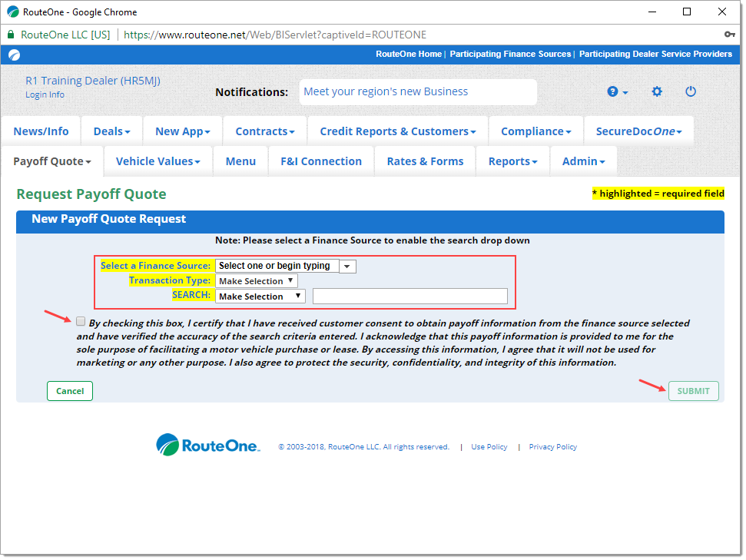This screenshot has width=746, height=560.
Task: Click the power logout icon
Action: point(691,91)
